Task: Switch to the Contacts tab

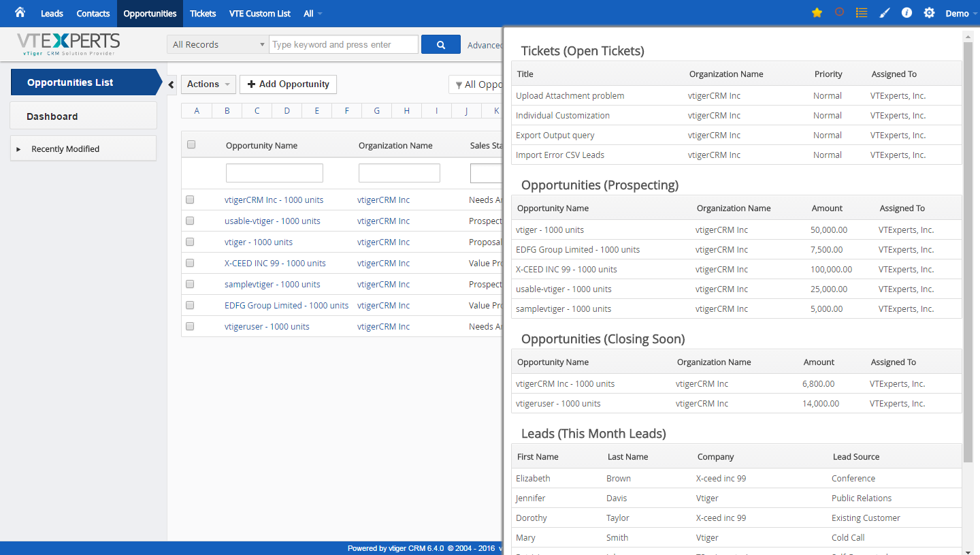Action: (93, 14)
